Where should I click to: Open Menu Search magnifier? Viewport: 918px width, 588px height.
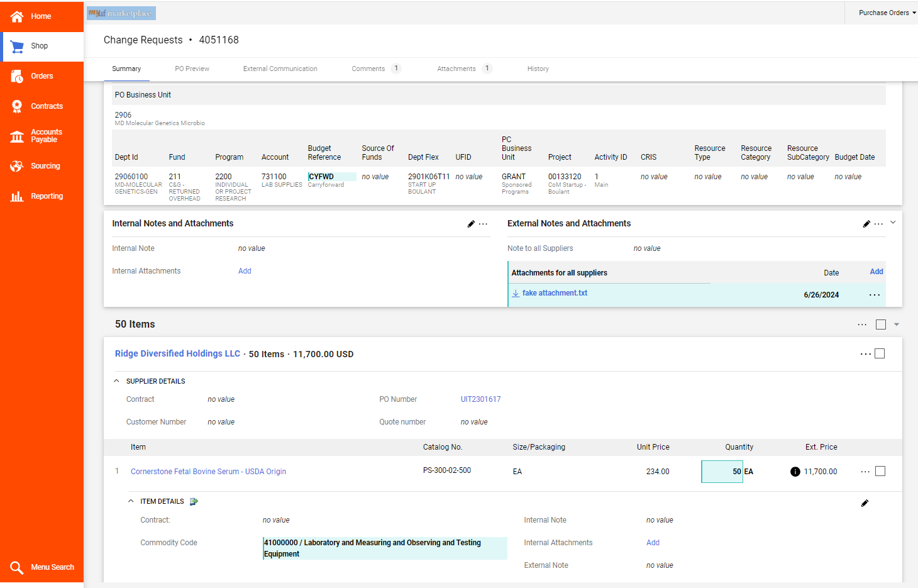(17, 567)
